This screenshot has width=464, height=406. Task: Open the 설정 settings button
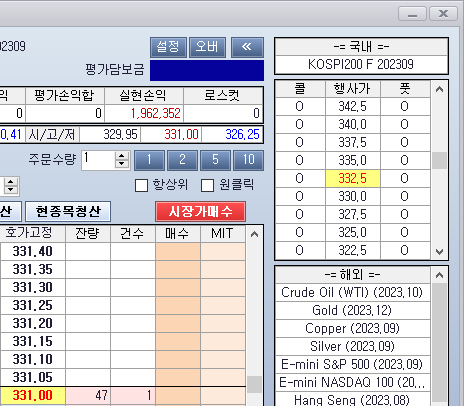click(168, 47)
